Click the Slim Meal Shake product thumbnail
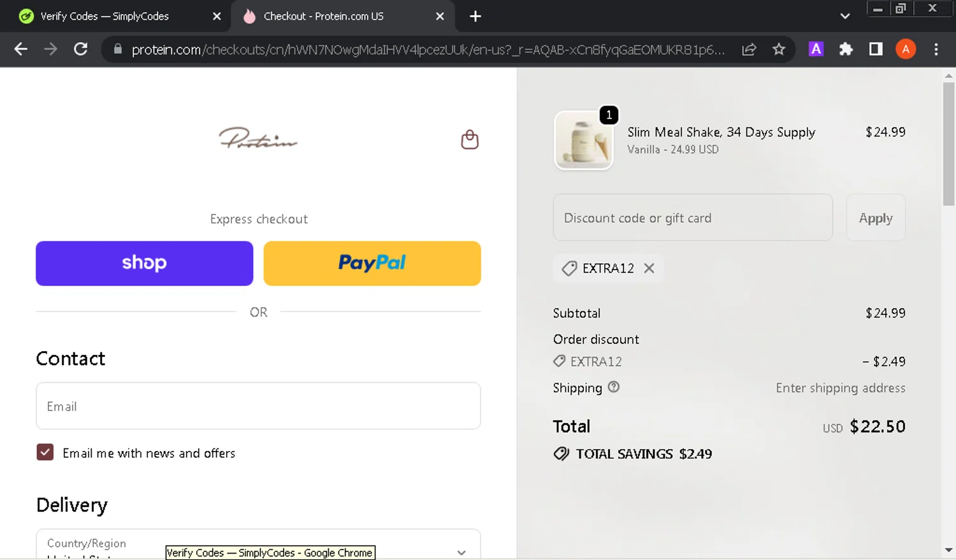 (584, 140)
